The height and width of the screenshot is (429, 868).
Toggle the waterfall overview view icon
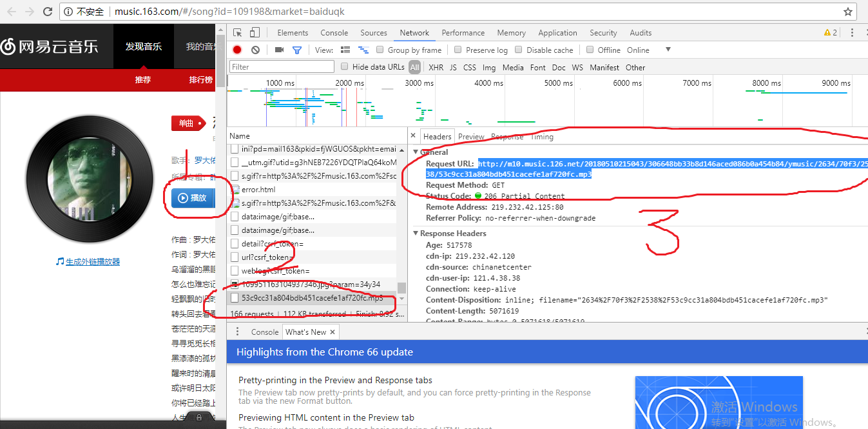coord(363,50)
